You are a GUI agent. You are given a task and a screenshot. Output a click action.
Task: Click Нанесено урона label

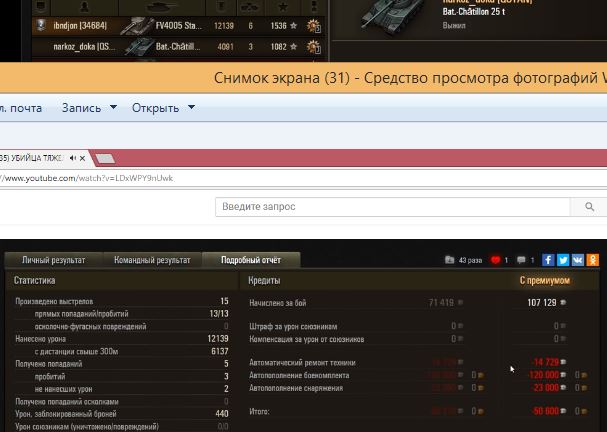click(40, 339)
